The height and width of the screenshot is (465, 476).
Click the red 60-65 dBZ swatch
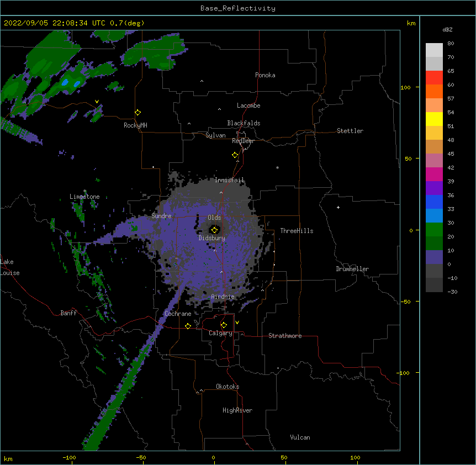coord(434,78)
